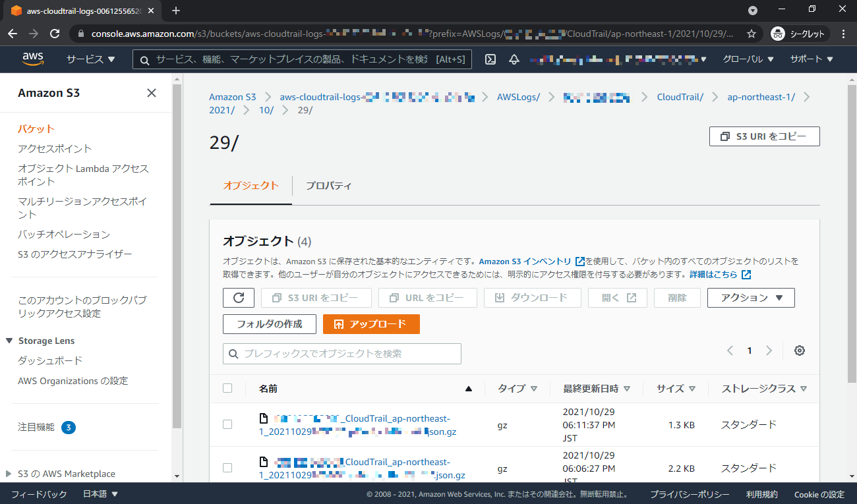Click the 2021/ breadcrumb link

tap(222, 110)
